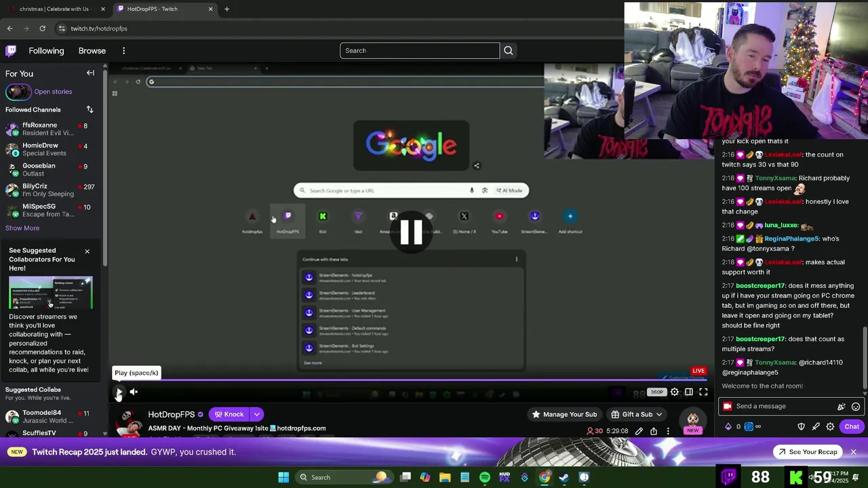Open the Twitch home logo
The height and width of the screenshot is (488, 868).
coord(11,51)
